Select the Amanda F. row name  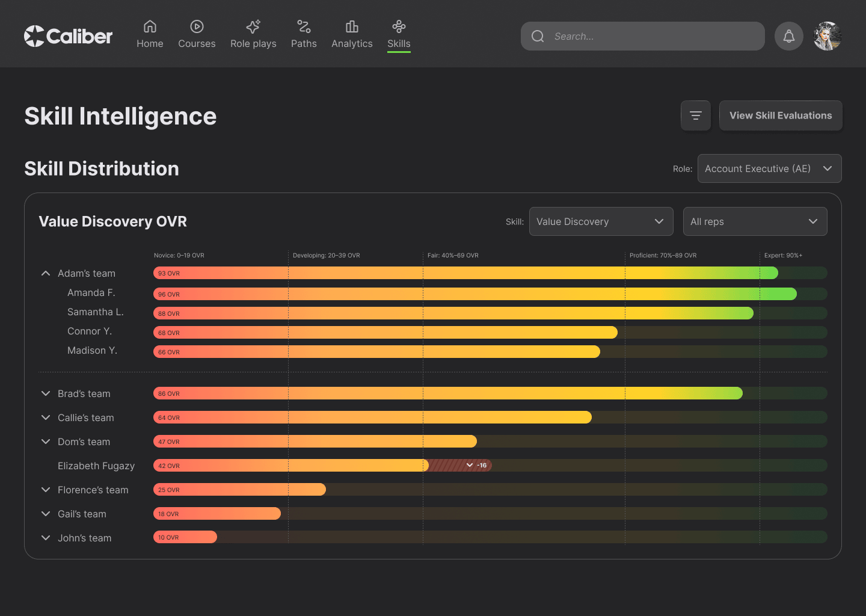[x=91, y=292]
